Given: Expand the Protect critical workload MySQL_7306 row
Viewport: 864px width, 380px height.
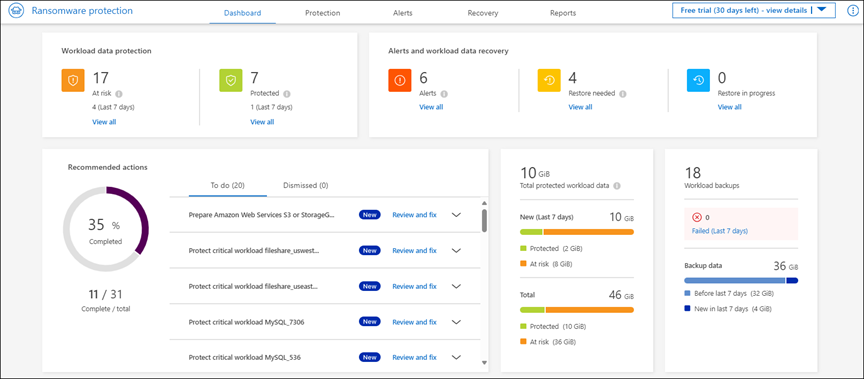Looking at the screenshot, I should (x=456, y=322).
